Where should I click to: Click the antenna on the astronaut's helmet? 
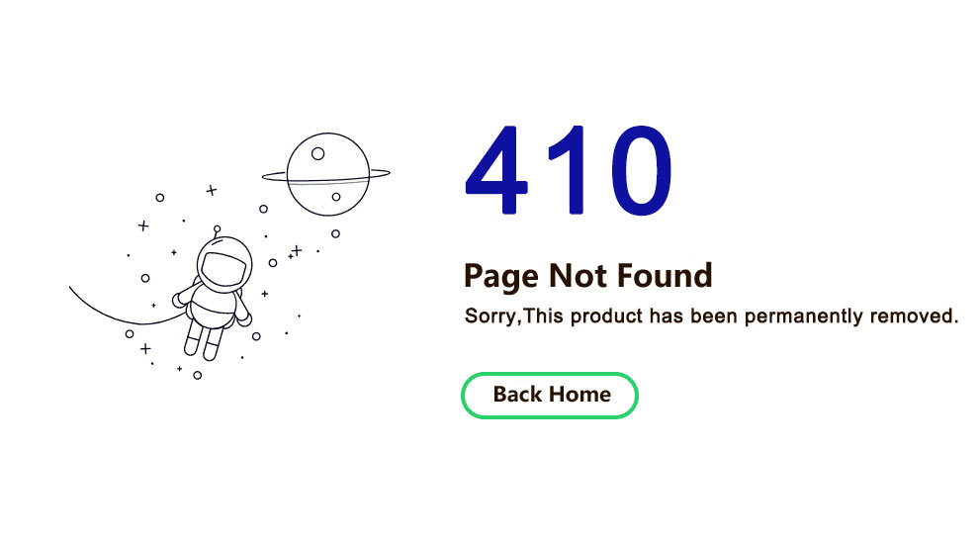coord(217,231)
